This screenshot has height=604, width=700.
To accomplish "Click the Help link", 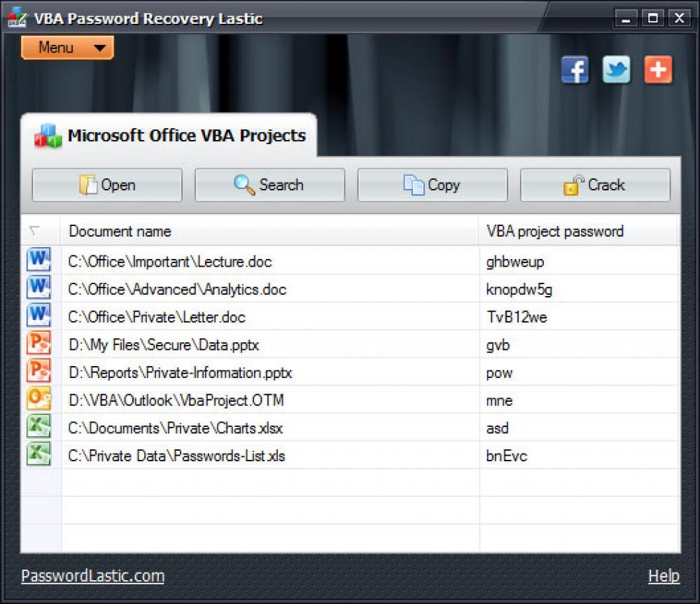I will [x=664, y=575].
